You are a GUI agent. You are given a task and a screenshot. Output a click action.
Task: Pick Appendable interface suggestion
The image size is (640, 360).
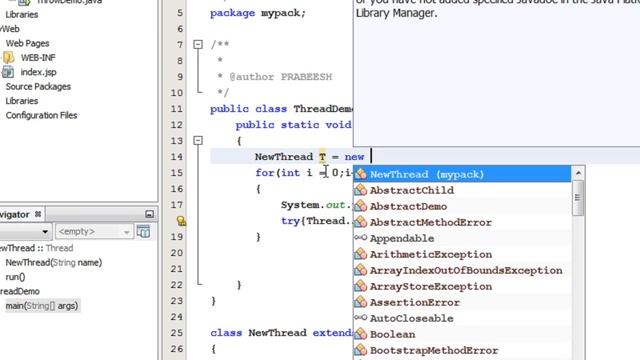pyautogui.click(x=462, y=238)
